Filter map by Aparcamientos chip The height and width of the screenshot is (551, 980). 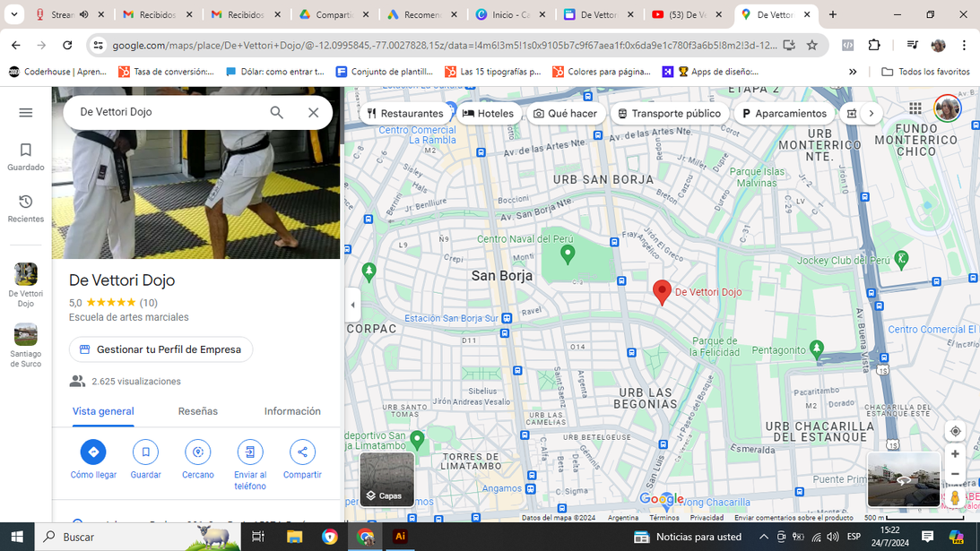pos(785,113)
